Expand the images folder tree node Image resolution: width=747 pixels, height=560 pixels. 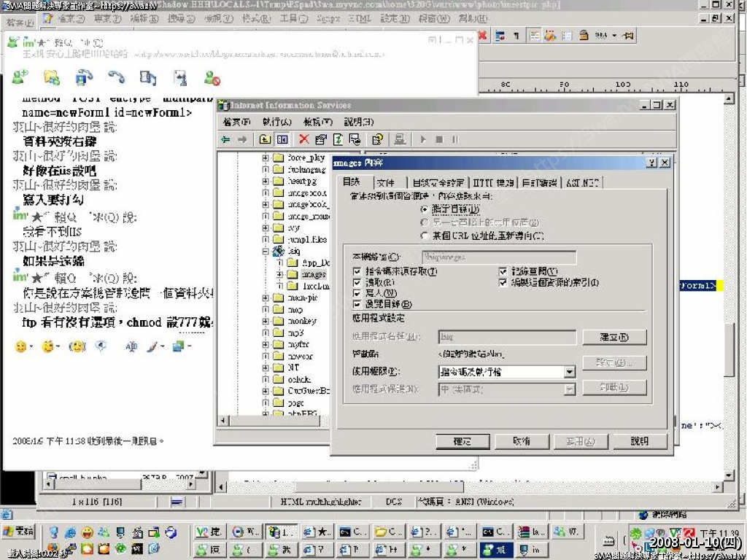[279, 274]
